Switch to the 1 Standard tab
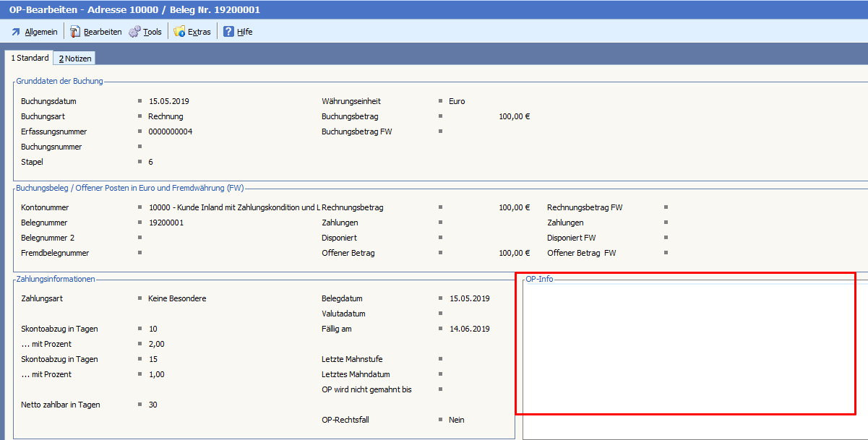868x440 pixels. click(x=30, y=58)
